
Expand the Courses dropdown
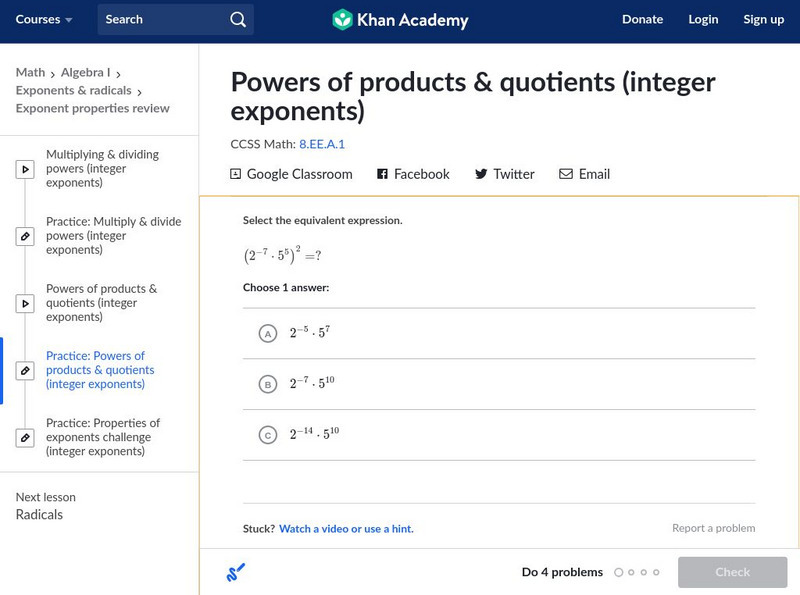(x=44, y=19)
